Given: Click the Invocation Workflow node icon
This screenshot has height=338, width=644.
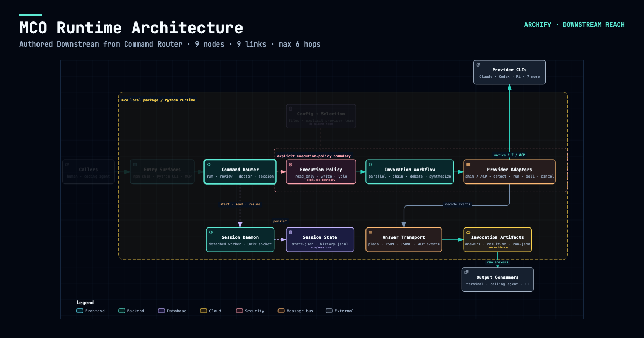Looking at the screenshot, I should coord(370,164).
